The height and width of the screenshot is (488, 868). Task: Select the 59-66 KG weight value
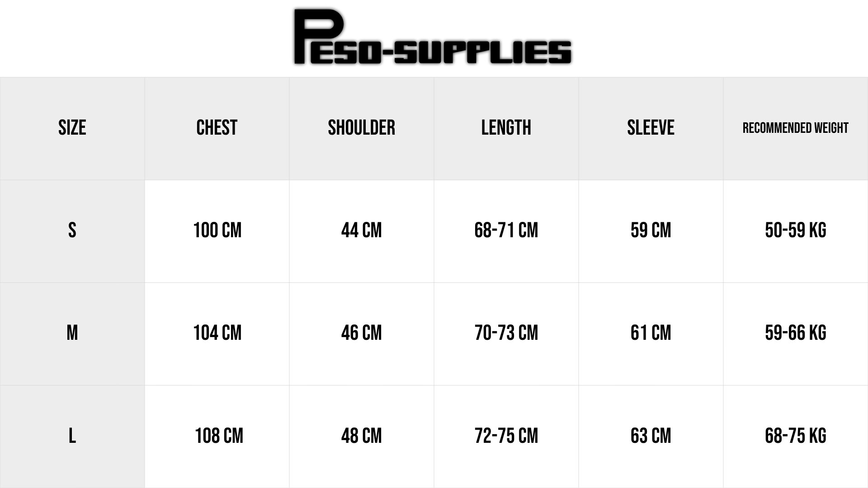click(x=795, y=333)
